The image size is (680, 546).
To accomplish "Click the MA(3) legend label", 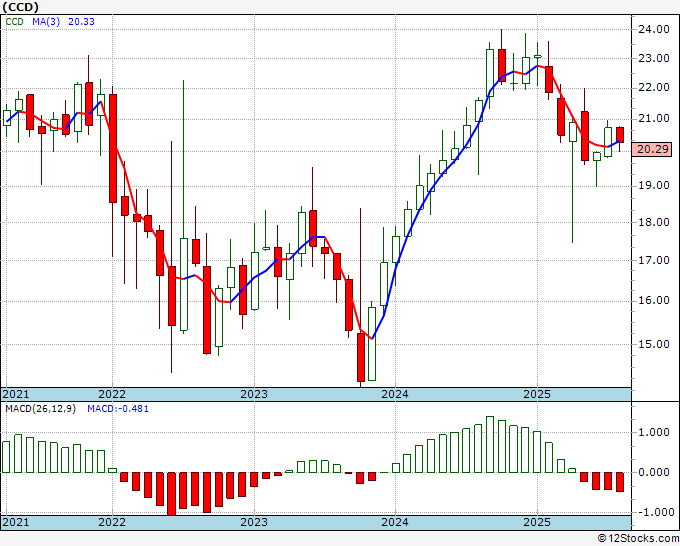I will tap(46, 22).
